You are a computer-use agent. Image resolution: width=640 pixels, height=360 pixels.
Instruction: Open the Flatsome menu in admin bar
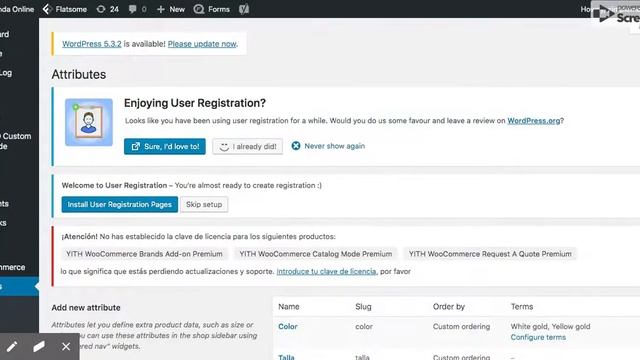65,9
